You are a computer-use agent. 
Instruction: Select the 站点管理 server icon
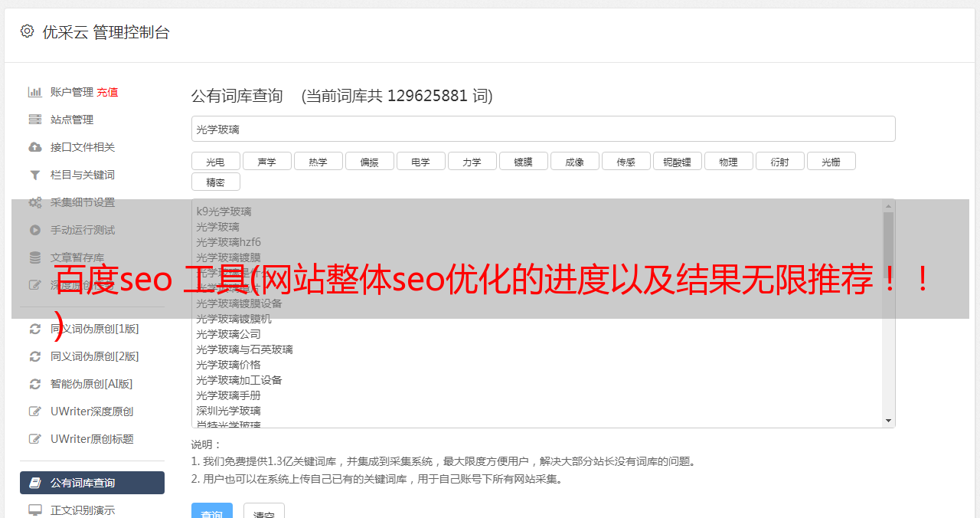click(35, 120)
